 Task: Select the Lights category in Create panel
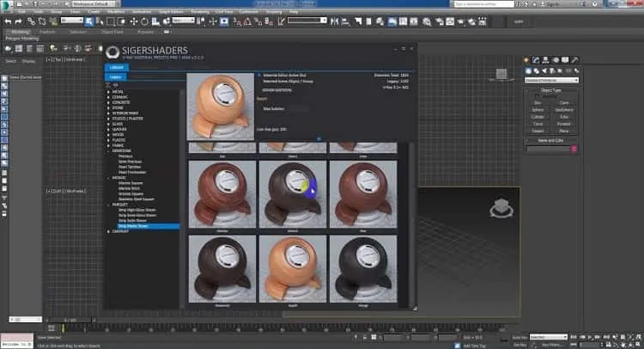point(544,70)
